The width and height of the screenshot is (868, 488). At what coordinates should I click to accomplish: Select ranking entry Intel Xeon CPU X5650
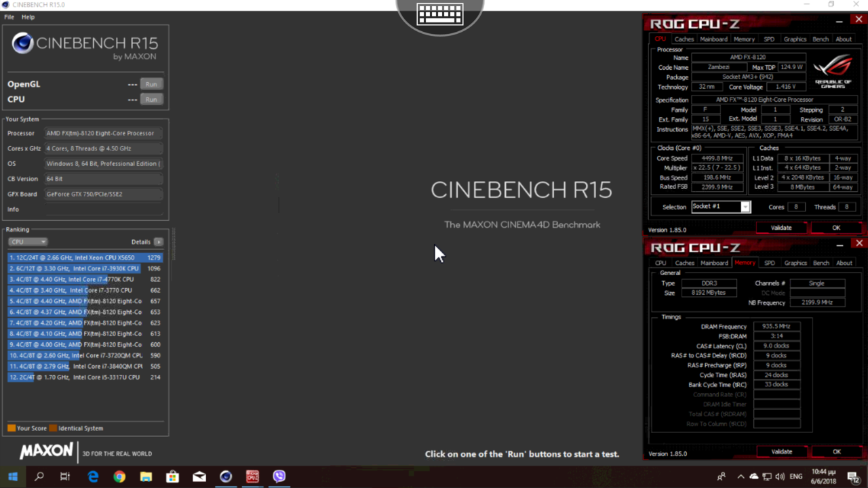pos(85,258)
